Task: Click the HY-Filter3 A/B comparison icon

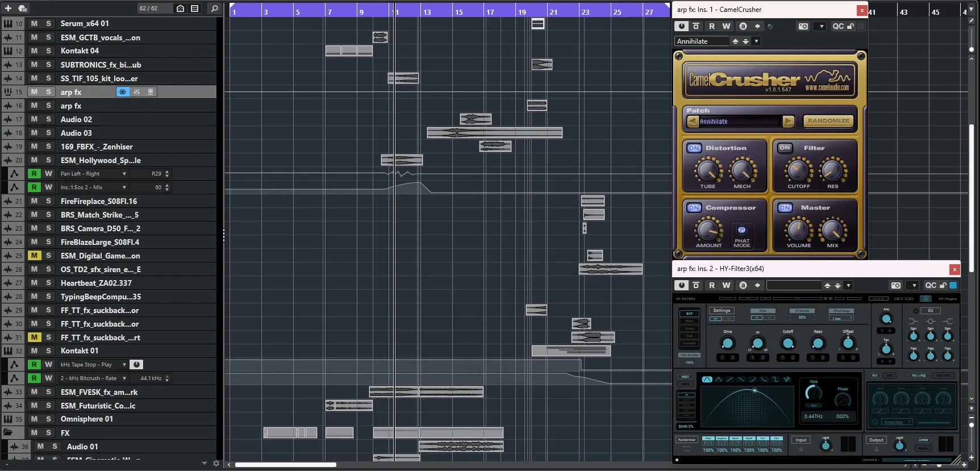Action: point(743,285)
